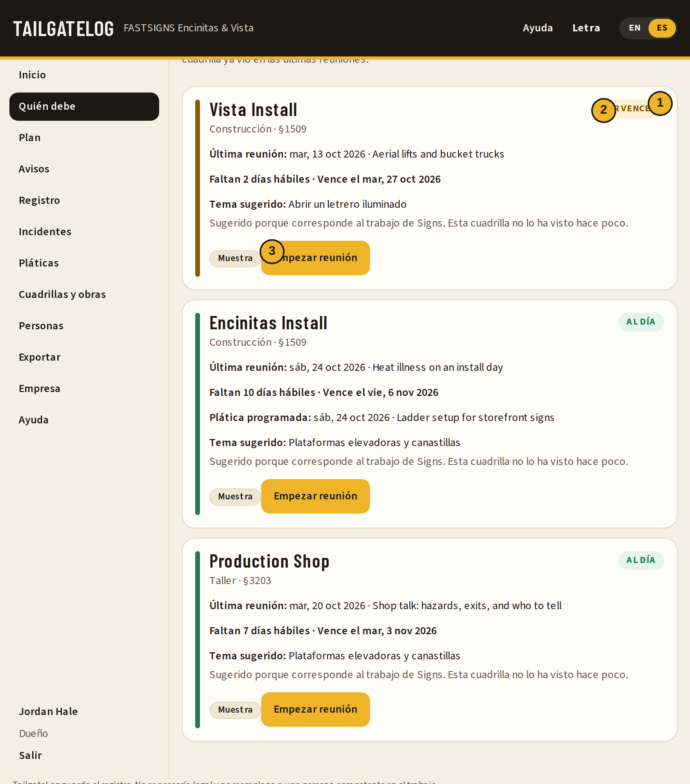690x784 pixels.
Task: Click 'Vence el vie, 6 nov 2026'
Action: pos(381,392)
